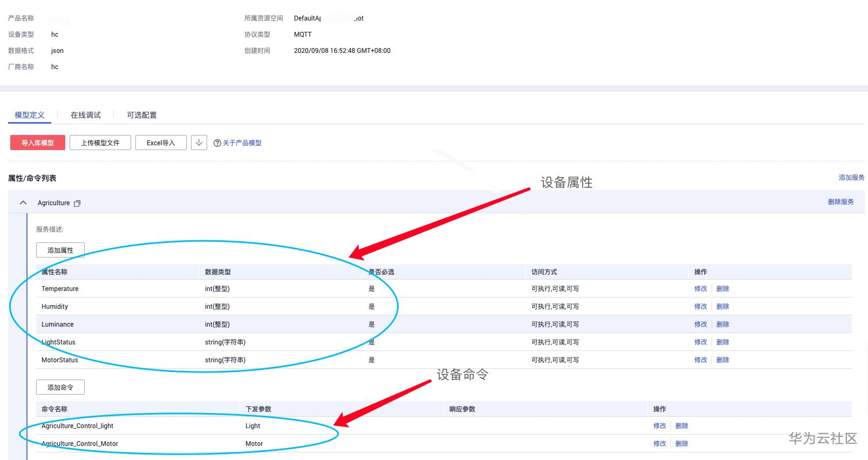Image resolution: width=868 pixels, height=460 pixels.
Task: Select the MotorStatus property name
Action: 60,360
